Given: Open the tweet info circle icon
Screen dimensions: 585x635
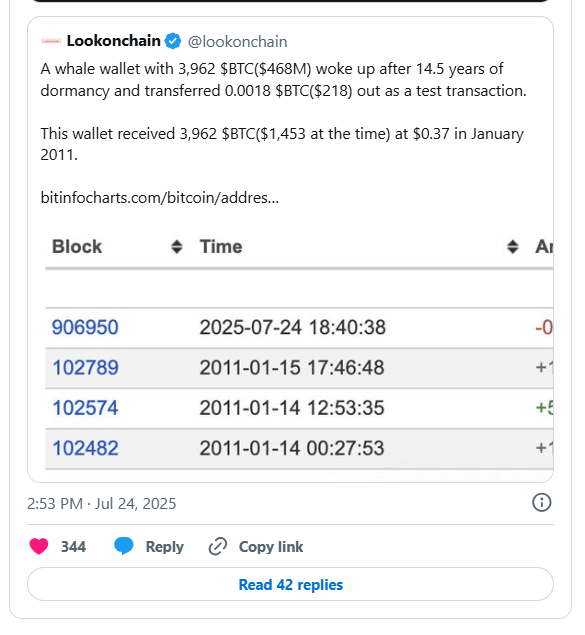Looking at the screenshot, I should click(x=541, y=503).
